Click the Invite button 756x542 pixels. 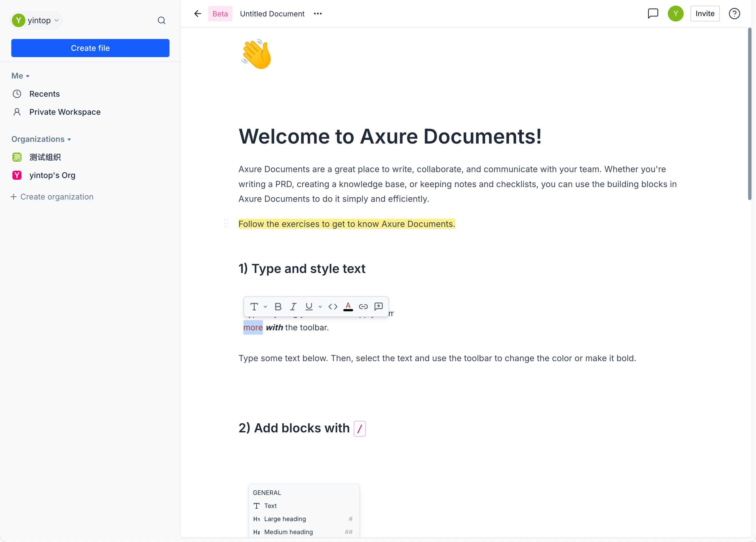click(x=705, y=14)
